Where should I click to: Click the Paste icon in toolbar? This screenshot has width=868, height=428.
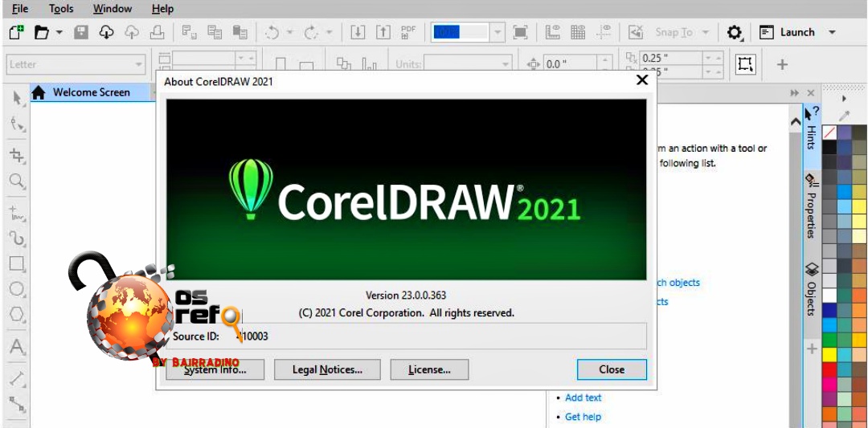(x=240, y=33)
